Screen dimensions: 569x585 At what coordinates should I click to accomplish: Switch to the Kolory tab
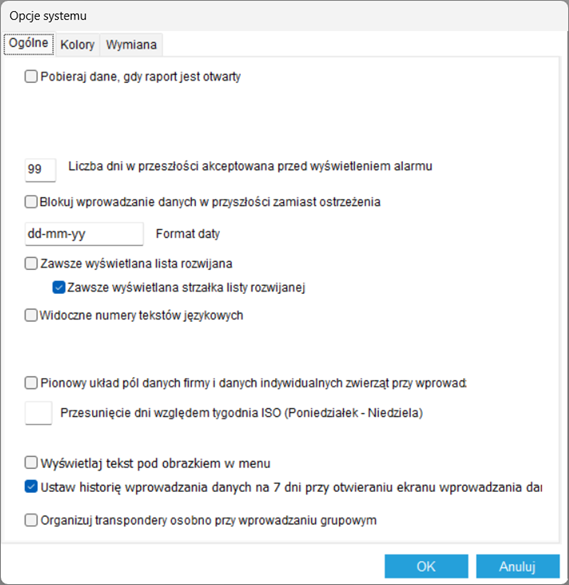point(77,45)
